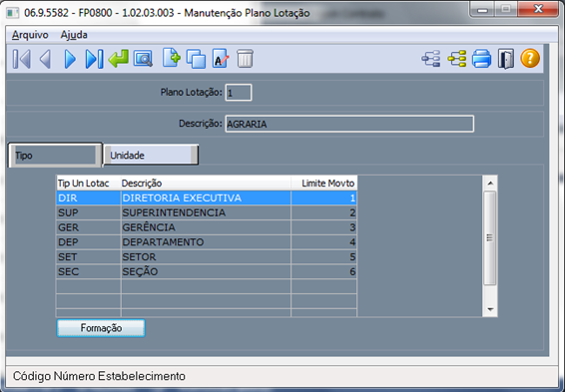
Task: Select the DIR row code
Action: (88, 197)
